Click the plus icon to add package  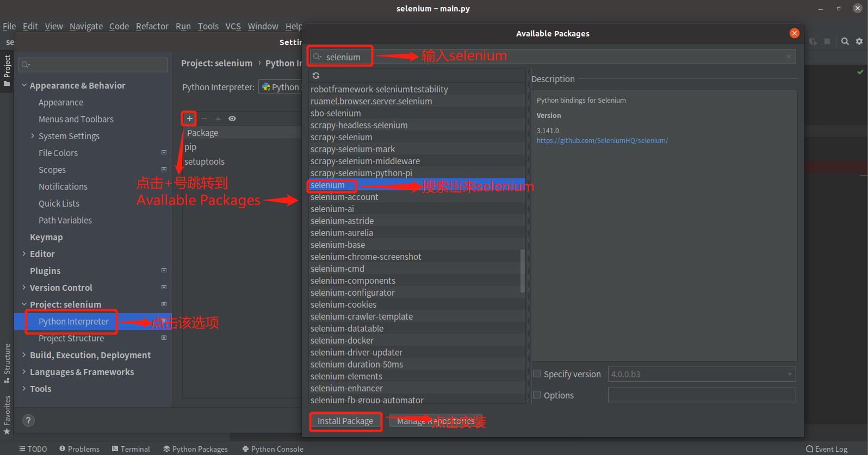189,119
